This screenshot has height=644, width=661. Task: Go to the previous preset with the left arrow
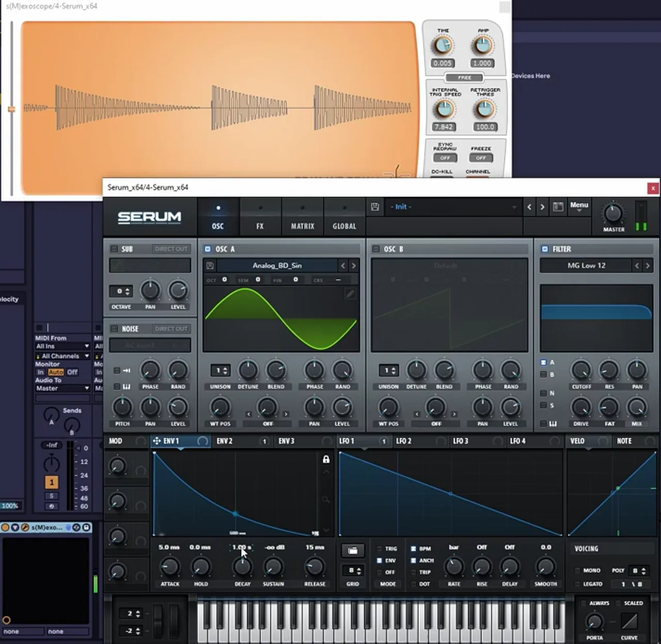529,207
